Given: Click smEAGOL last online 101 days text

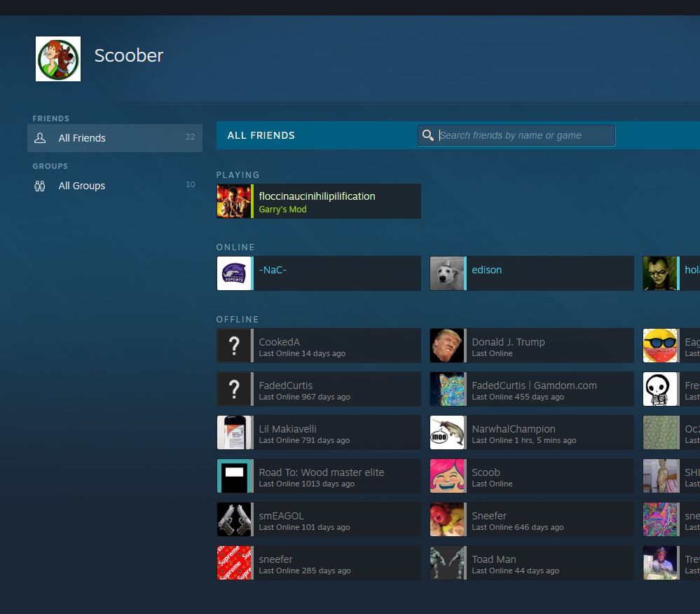Looking at the screenshot, I should pos(304,527).
